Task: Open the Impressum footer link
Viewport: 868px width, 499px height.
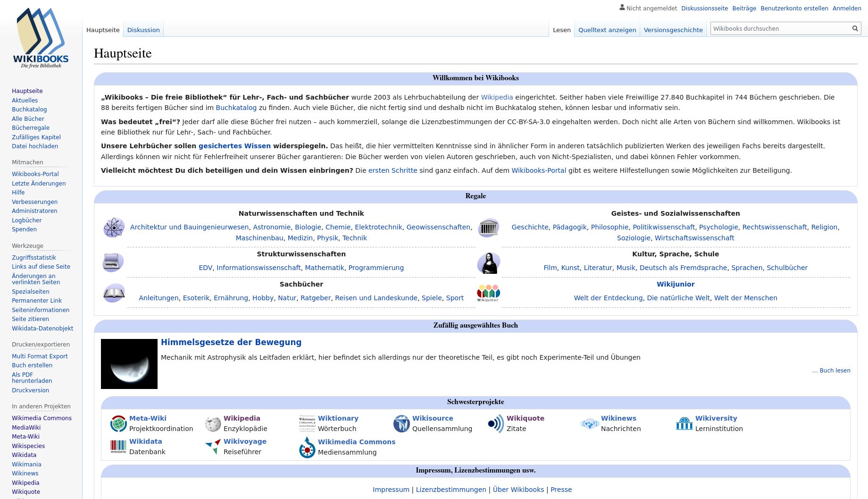Action: (391, 490)
